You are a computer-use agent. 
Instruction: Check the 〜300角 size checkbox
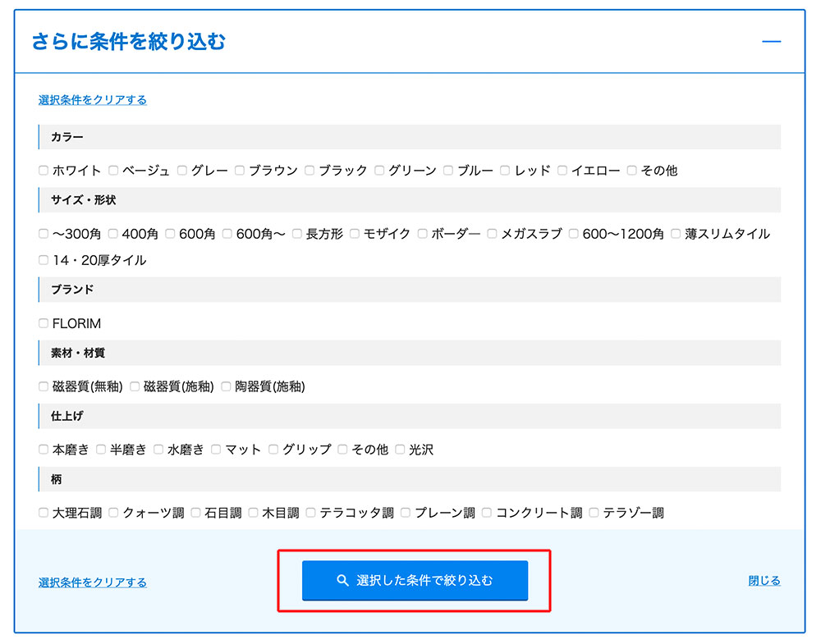click(x=44, y=234)
